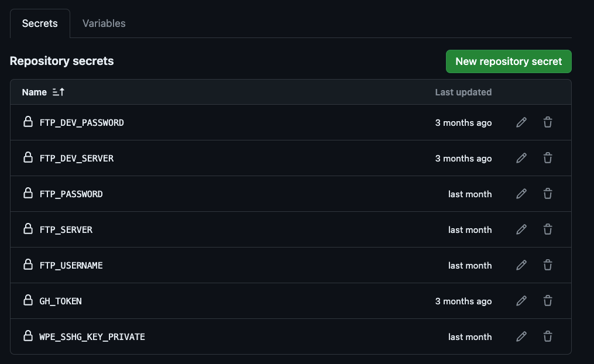Screen dimensions: 594x364
Task: Delete the FTP_DEV_SERVER secret
Action: click(x=548, y=158)
